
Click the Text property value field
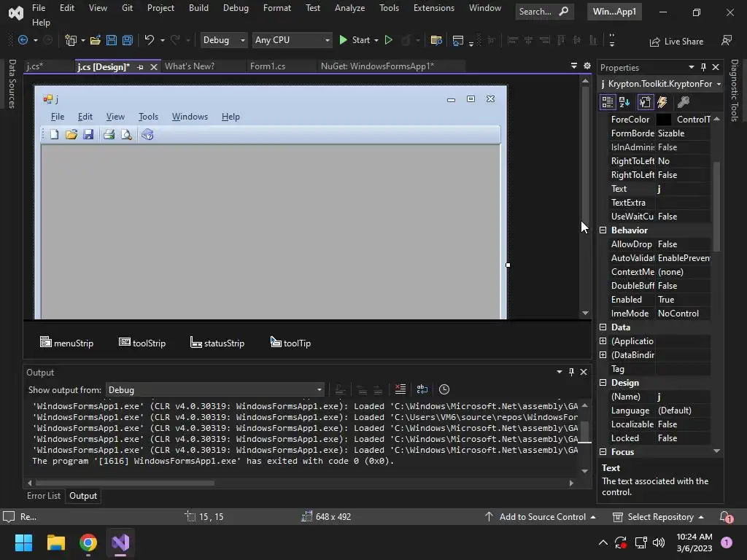683,189
